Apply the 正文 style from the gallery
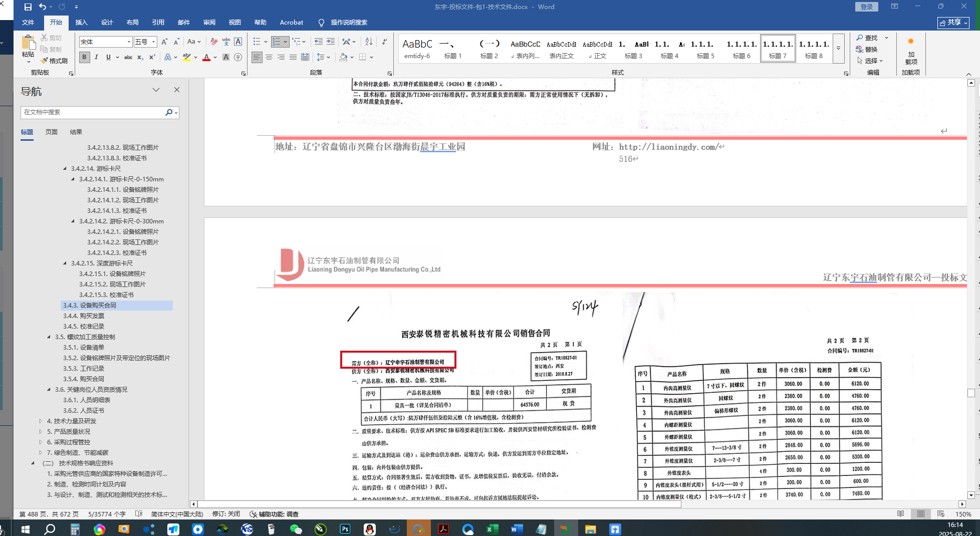Viewport: 980px width, 536px height. [x=597, y=49]
